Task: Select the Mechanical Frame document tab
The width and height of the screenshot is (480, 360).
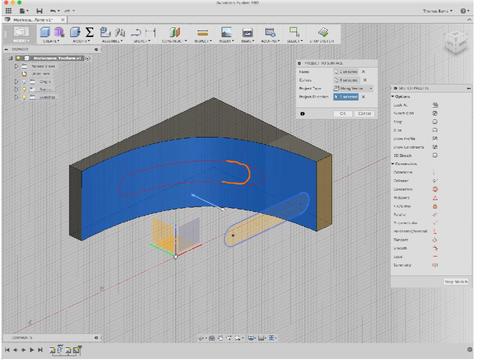Action: [33, 20]
